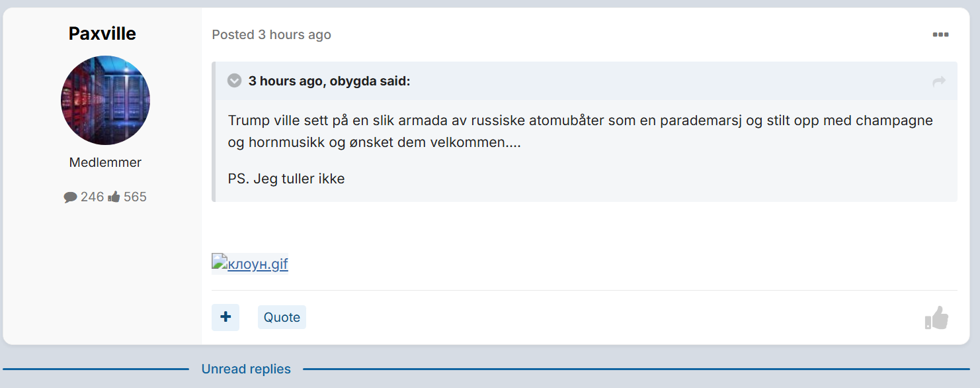Collapse the quoted obygda message

(234, 81)
